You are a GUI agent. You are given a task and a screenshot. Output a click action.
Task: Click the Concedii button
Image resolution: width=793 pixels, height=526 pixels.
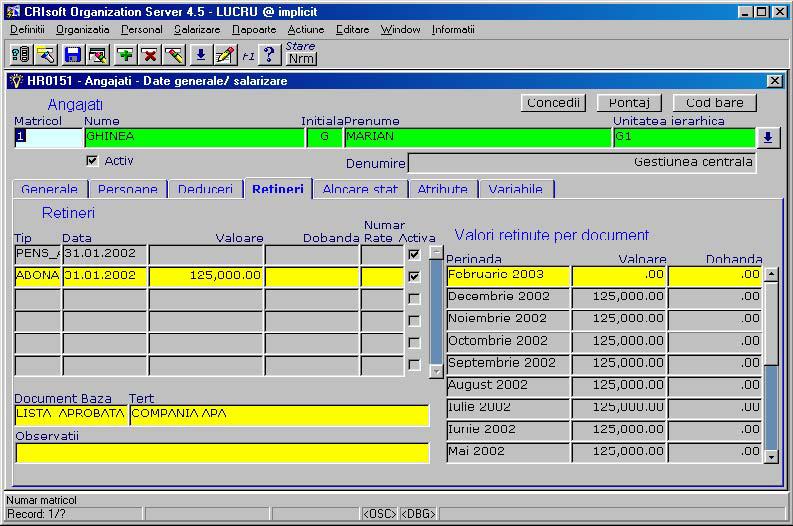pyautogui.click(x=553, y=103)
